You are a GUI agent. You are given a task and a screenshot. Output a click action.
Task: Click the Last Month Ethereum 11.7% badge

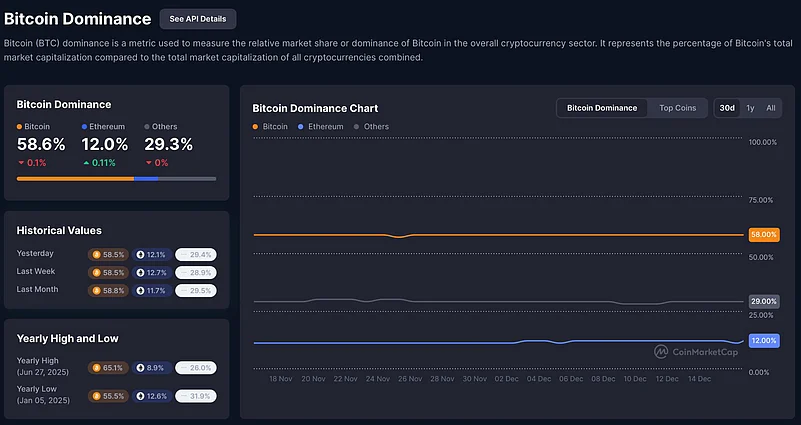point(152,291)
